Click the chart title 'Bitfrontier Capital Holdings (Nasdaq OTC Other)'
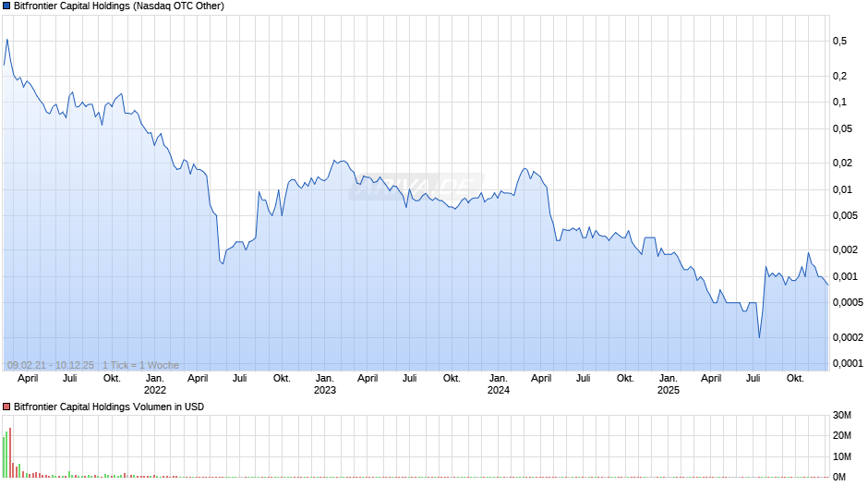This screenshot has width=868, height=486. pyautogui.click(x=119, y=6)
